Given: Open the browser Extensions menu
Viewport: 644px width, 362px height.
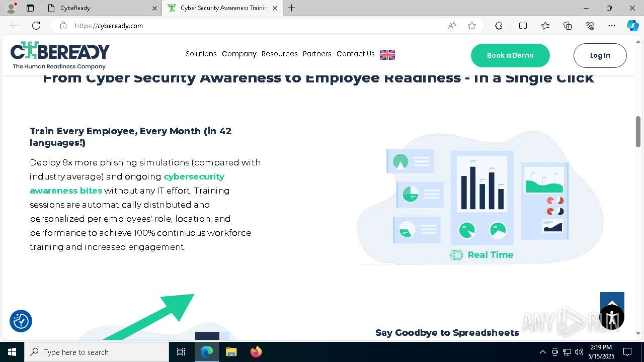Looking at the screenshot, I should (499, 26).
